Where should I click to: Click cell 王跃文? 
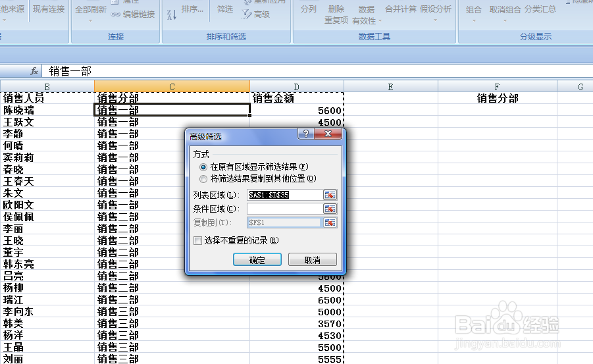pos(47,122)
